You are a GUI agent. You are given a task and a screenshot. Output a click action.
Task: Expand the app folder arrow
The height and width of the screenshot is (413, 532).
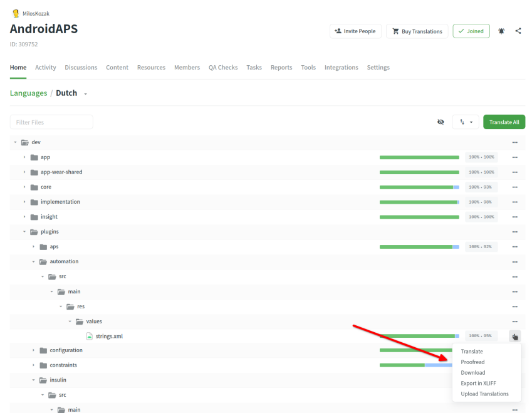point(24,157)
